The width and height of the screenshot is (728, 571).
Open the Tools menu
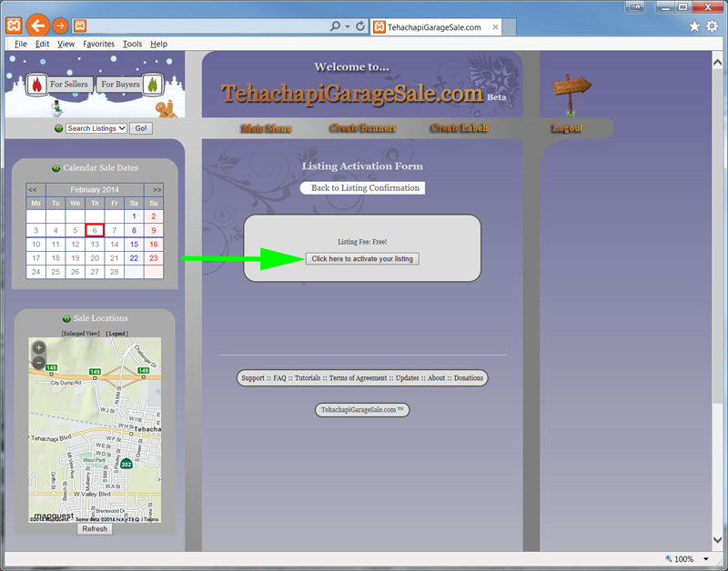[x=132, y=44]
